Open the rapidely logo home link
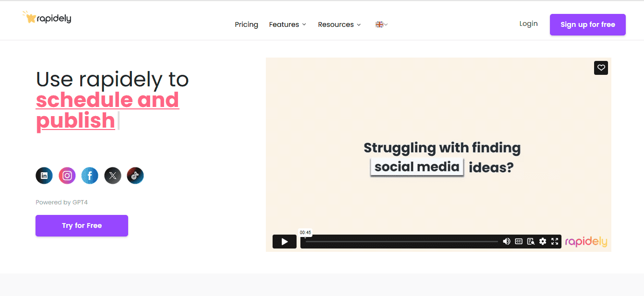Viewport: 644px width, 296px height. (47, 18)
